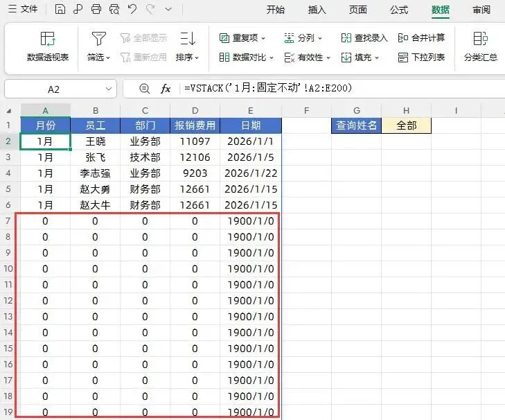Click the Save icon in quick toolbar
The image size is (505, 420).
60,9
